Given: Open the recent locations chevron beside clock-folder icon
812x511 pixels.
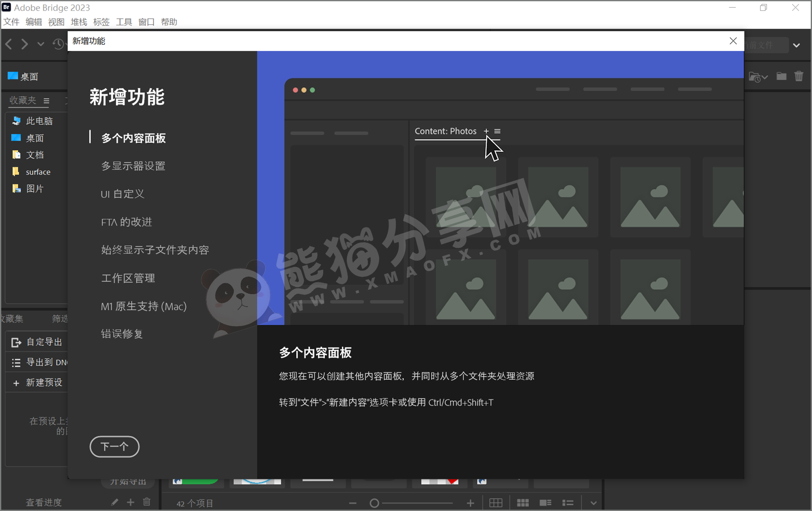Looking at the screenshot, I should pos(765,77).
